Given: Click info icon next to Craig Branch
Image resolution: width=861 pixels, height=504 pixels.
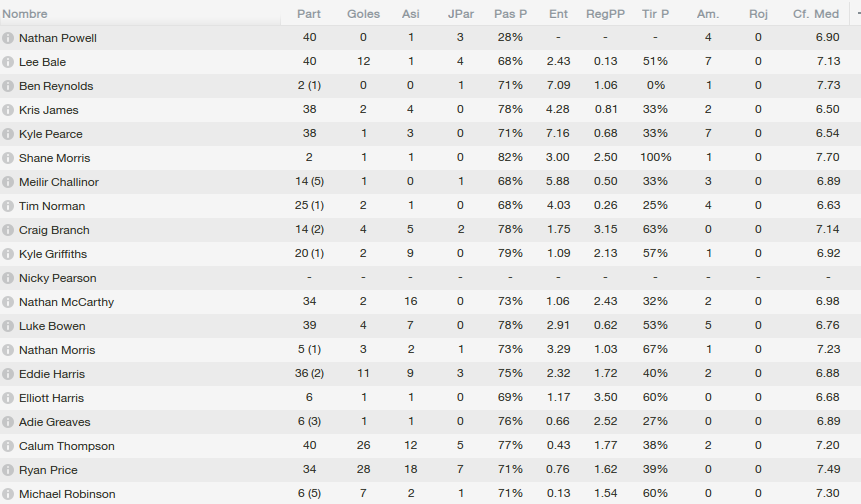Looking at the screenshot, I should (8, 230).
